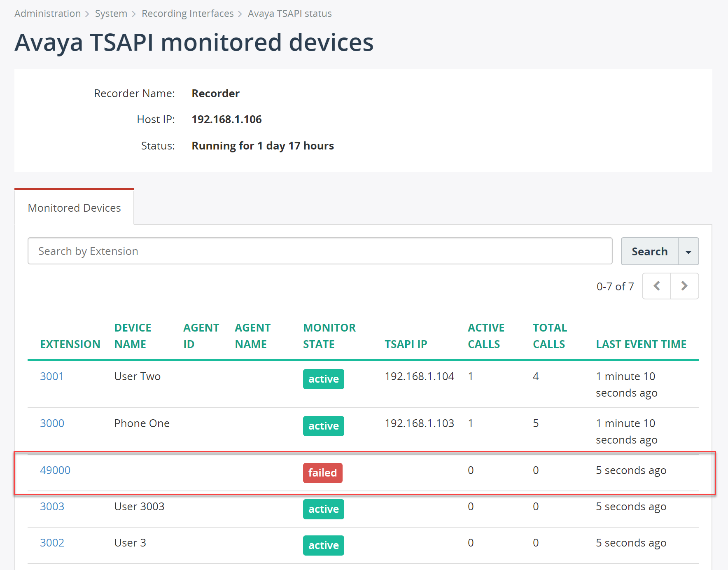Sort by TSAPI IP column header
728x570 pixels.
pyautogui.click(x=406, y=344)
